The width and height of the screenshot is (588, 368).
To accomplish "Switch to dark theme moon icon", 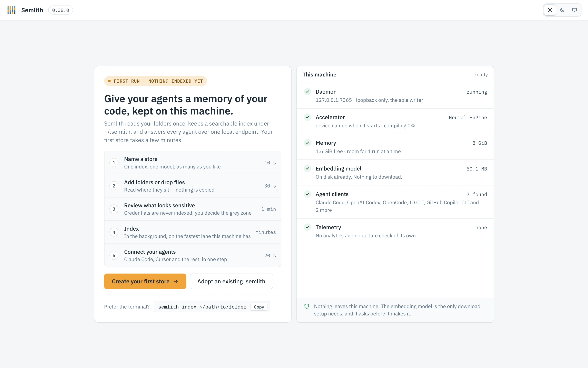I will pyautogui.click(x=562, y=10).
